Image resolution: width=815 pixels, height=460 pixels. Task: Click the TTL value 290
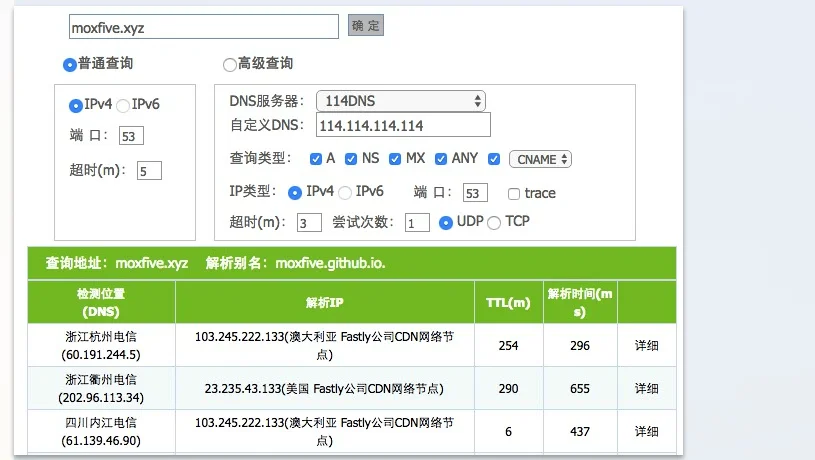click(x=508, y=389)
